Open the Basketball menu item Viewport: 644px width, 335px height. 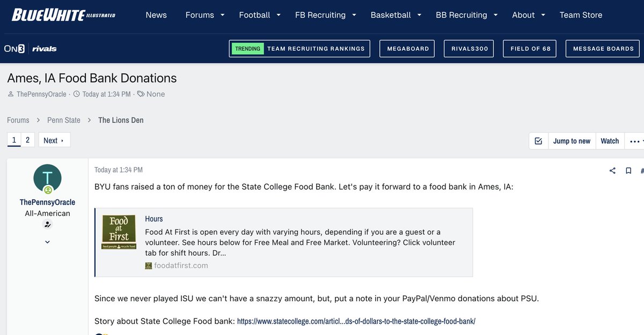(391, 15)
